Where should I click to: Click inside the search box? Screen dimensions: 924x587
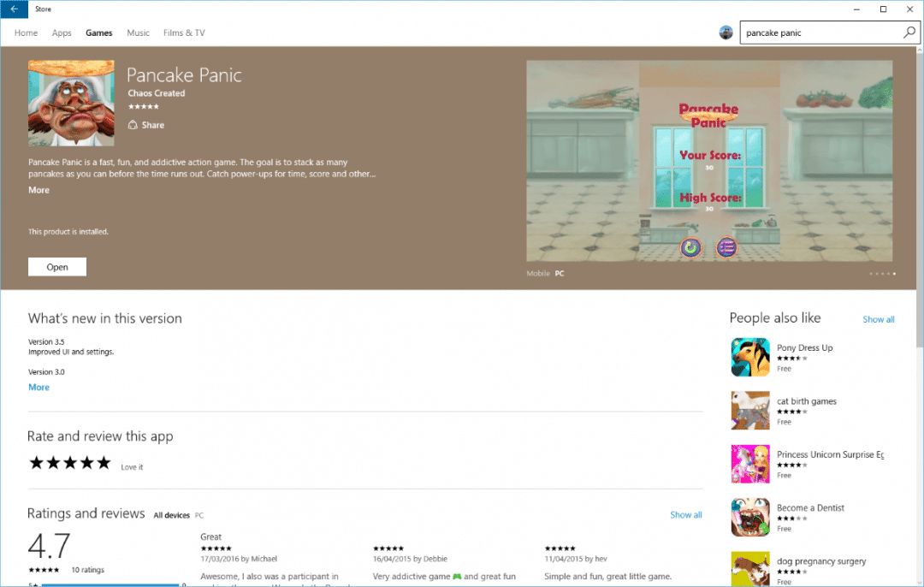pos(813,33)
